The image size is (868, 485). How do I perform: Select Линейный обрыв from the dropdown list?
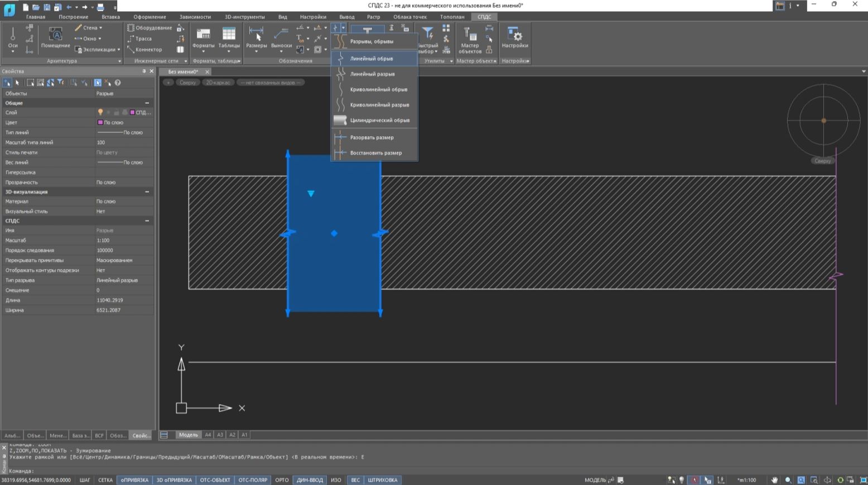[x=372, y=59]
